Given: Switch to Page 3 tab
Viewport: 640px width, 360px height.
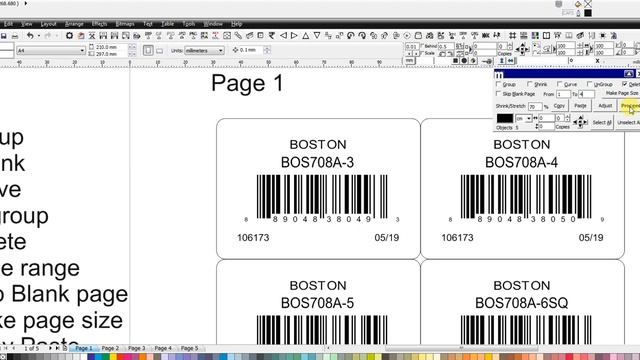Looking at the screenshot, I should tap(137, 348).
